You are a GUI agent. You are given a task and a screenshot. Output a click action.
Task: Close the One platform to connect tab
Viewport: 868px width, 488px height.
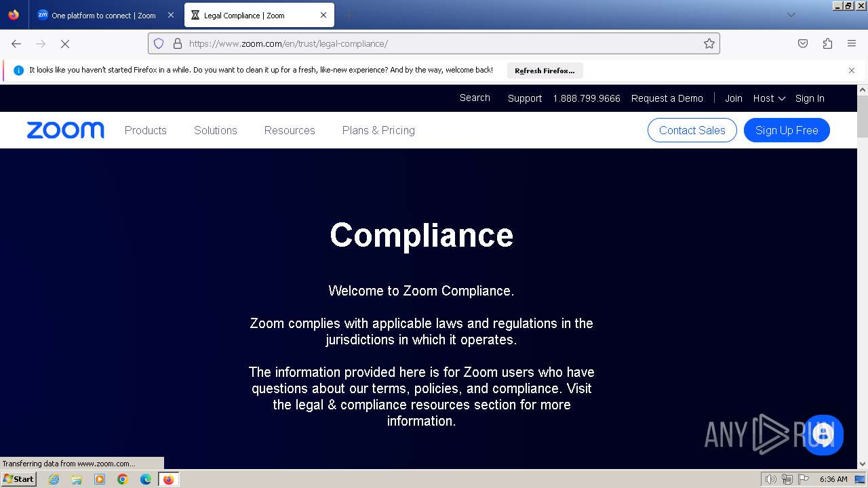[170, 15]
